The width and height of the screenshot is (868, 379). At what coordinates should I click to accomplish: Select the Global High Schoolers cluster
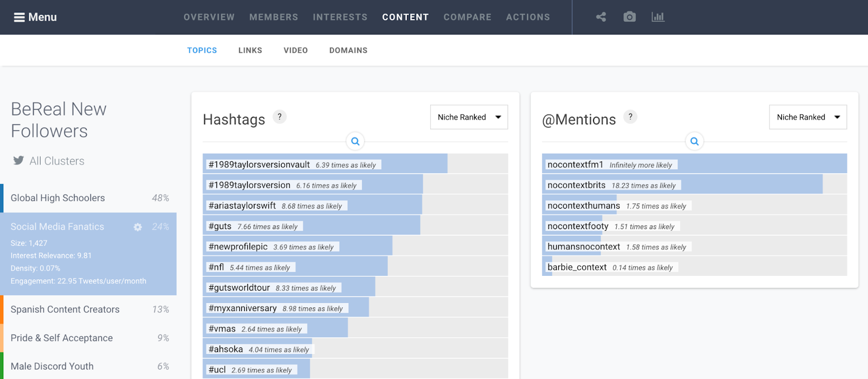(88, 198)
